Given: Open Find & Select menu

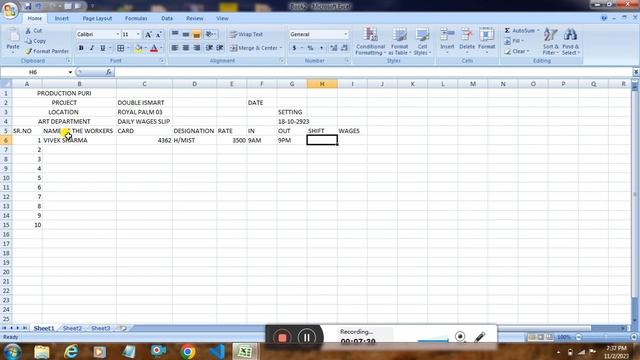Looking at the screenshot, I should coord(570,41).
